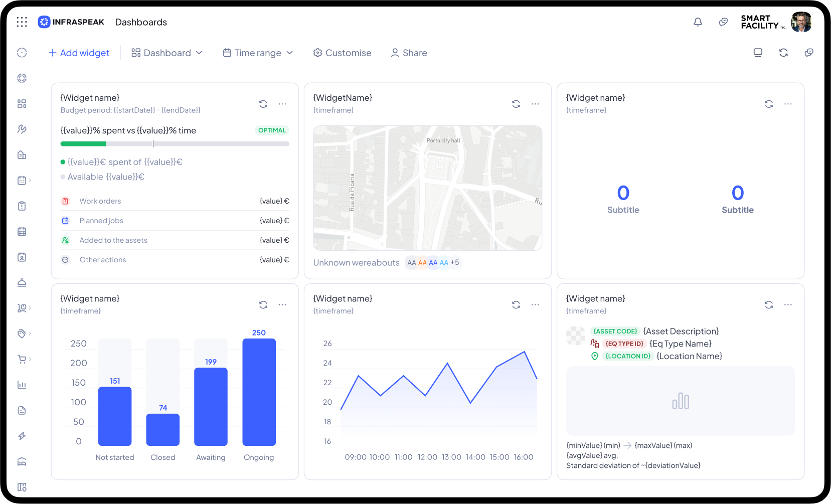Image resolution: width=831 pixels, height=504 pixels.
Task: Expand the Dashboard dropdown
Action: click(x=167, y=53)
